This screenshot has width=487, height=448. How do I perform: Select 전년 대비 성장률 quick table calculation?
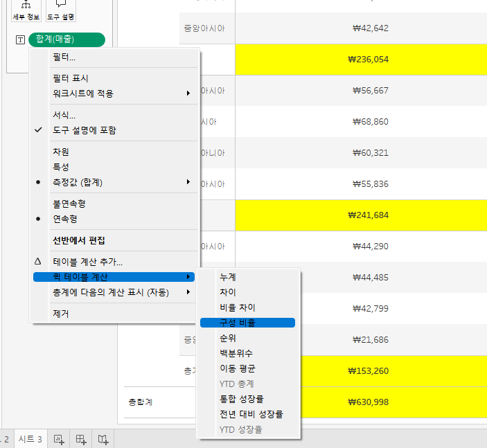[247, 414]
